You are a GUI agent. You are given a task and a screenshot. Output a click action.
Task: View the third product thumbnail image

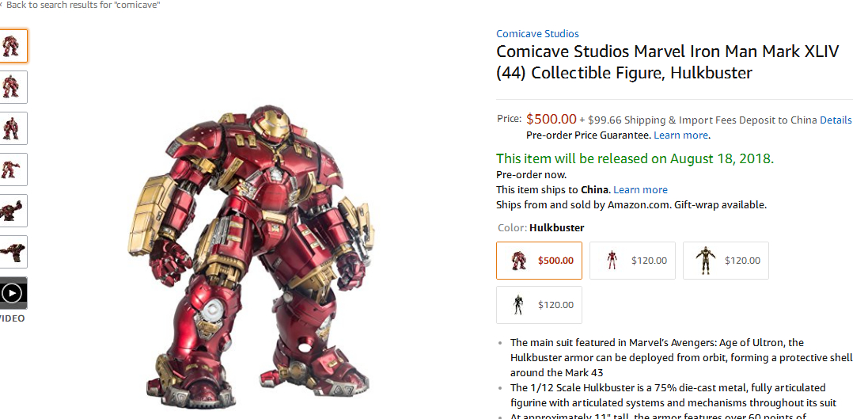(11, 128)
